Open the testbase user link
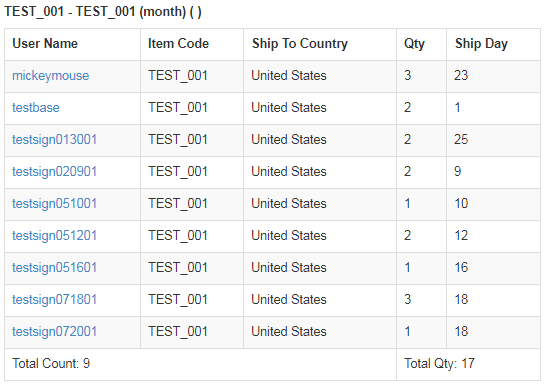 click(36, 108)
